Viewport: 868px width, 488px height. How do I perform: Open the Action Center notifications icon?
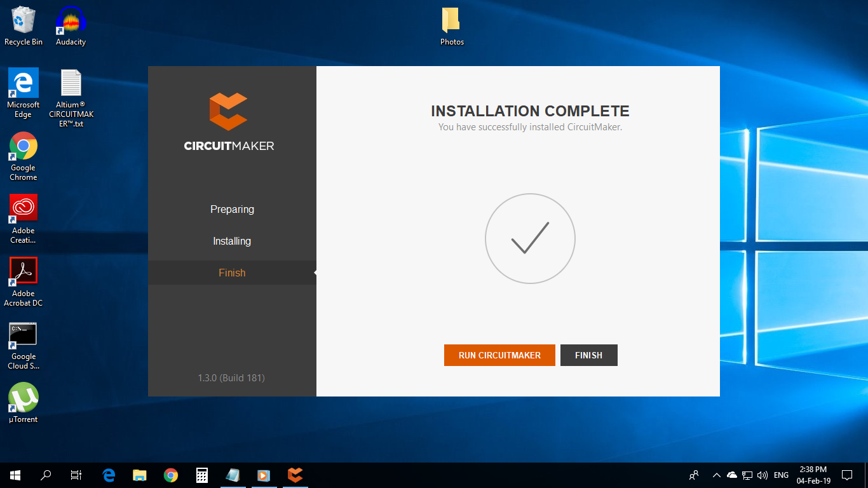(x=847, y=475)
